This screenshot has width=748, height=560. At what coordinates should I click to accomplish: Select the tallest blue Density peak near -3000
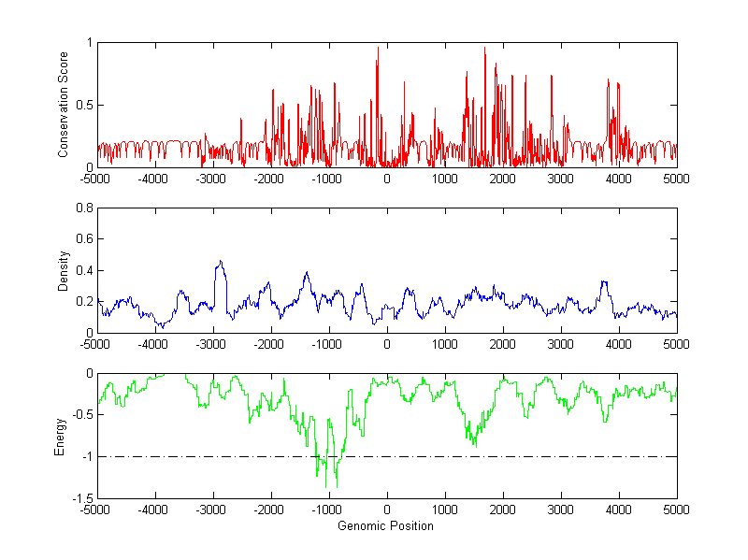[220, 263]
